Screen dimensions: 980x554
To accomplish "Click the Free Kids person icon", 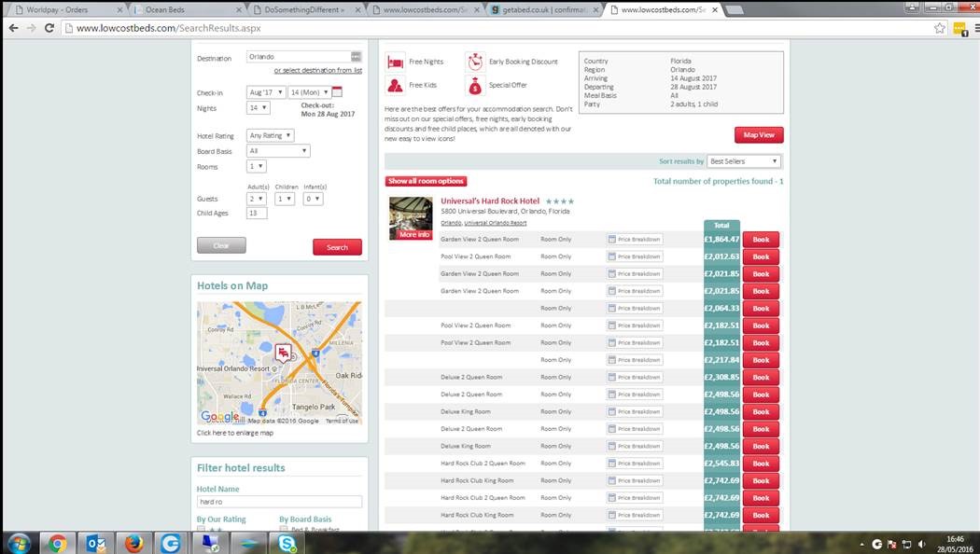I will point(395,85).
